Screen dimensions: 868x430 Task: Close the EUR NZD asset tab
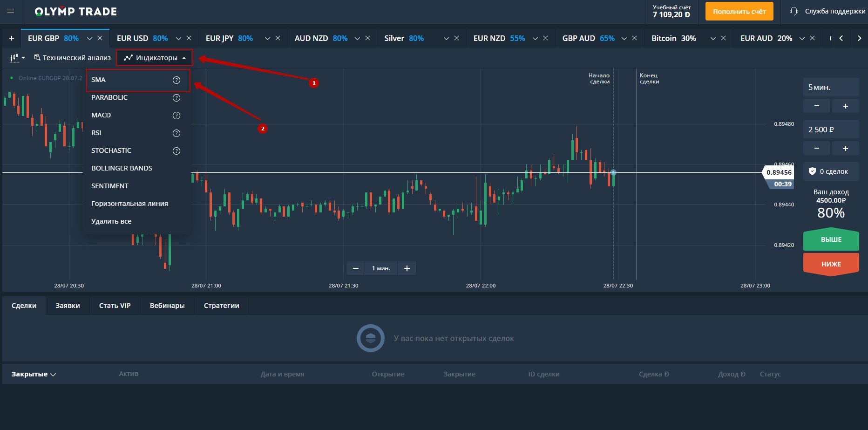(x=545, y=38)
